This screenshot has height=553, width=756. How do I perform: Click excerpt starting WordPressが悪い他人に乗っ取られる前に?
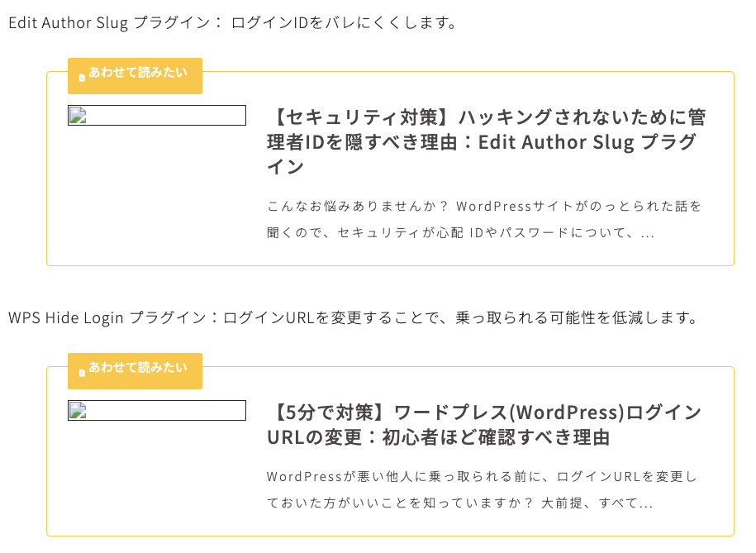click(483, 489)
